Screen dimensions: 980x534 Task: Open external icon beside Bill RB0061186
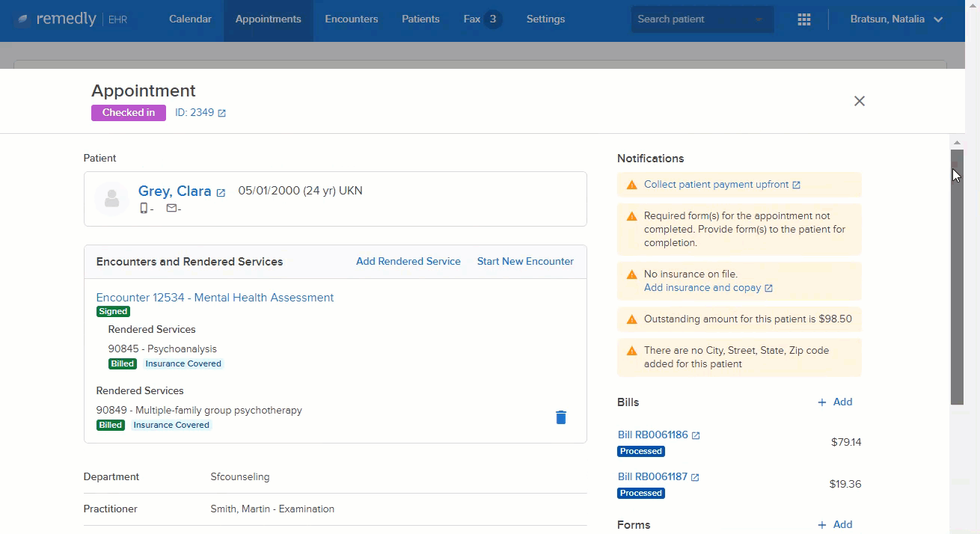[696, 435]
